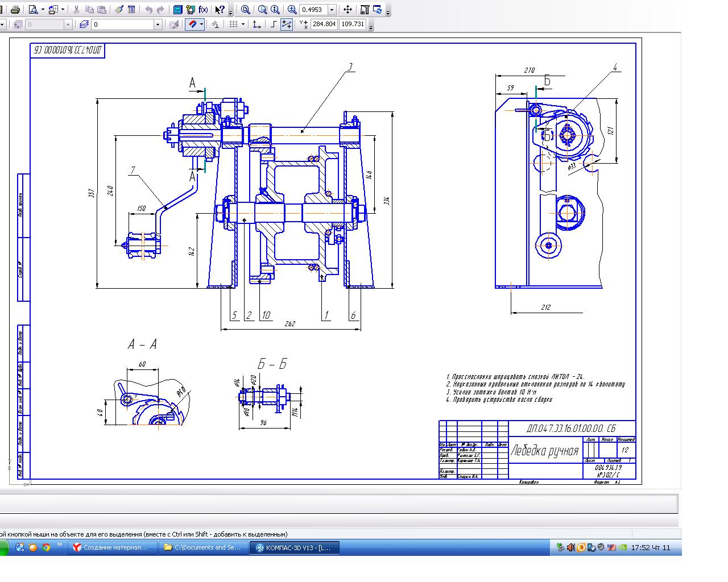
Task: Open the grid settings dropdown arrow
Action: 243,24
